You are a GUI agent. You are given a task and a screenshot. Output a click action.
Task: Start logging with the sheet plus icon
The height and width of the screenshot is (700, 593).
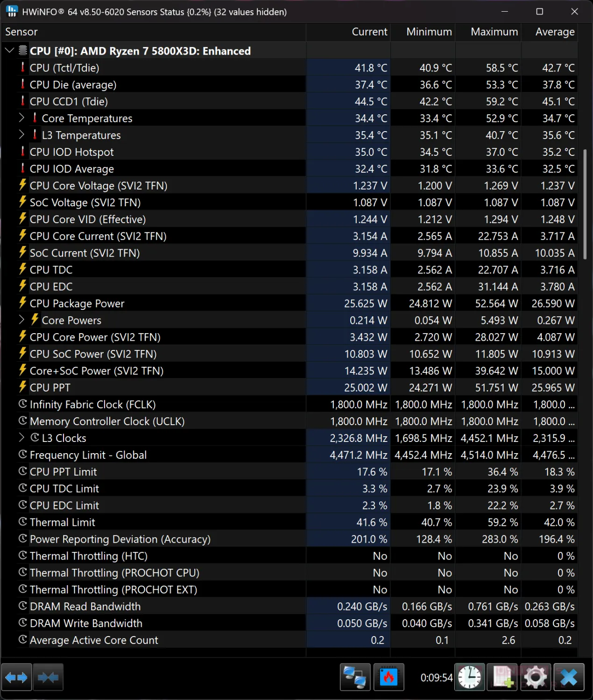502,677
